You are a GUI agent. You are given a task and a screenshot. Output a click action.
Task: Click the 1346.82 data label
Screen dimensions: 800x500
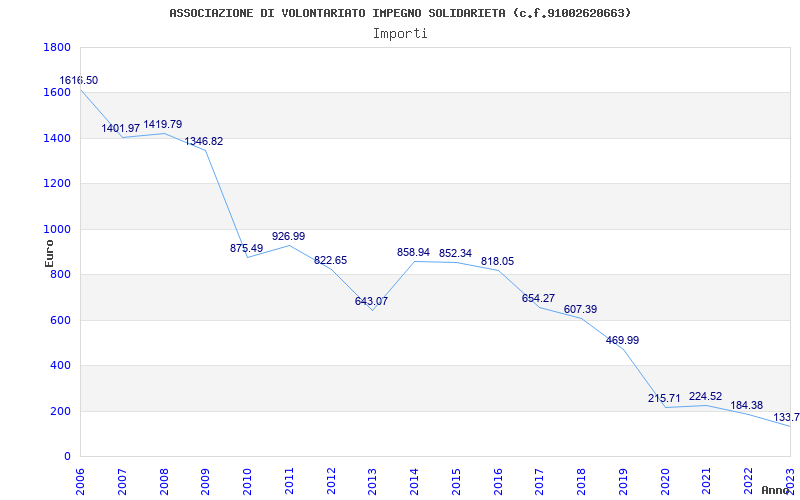[204, 141]
